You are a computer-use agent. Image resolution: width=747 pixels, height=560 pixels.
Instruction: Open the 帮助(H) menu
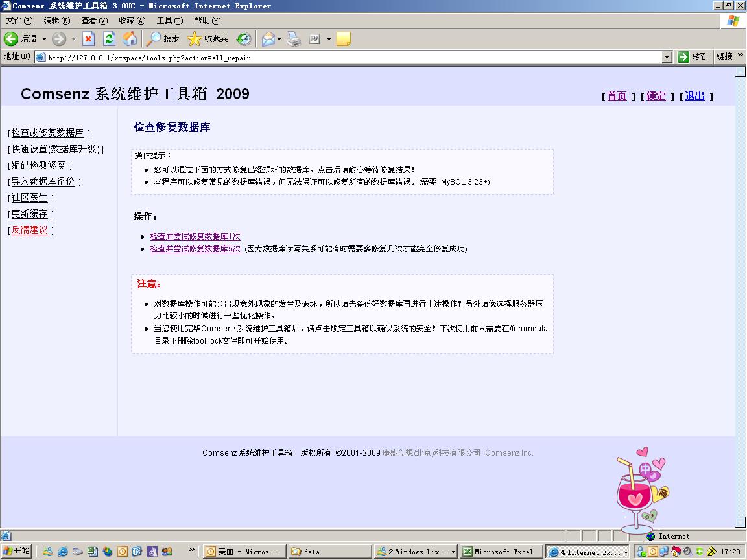point(207,21)
